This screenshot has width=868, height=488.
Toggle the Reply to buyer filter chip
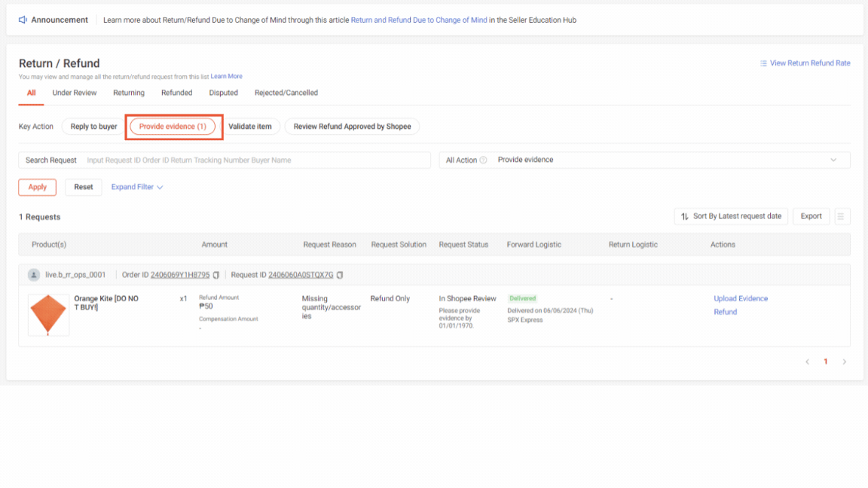[x=92, y=126]
